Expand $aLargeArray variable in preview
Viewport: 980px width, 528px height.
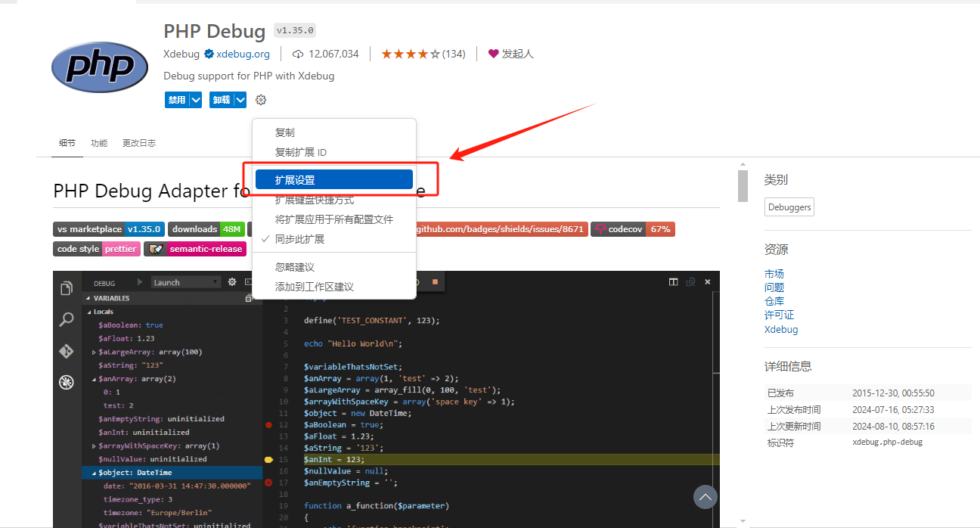94,352
